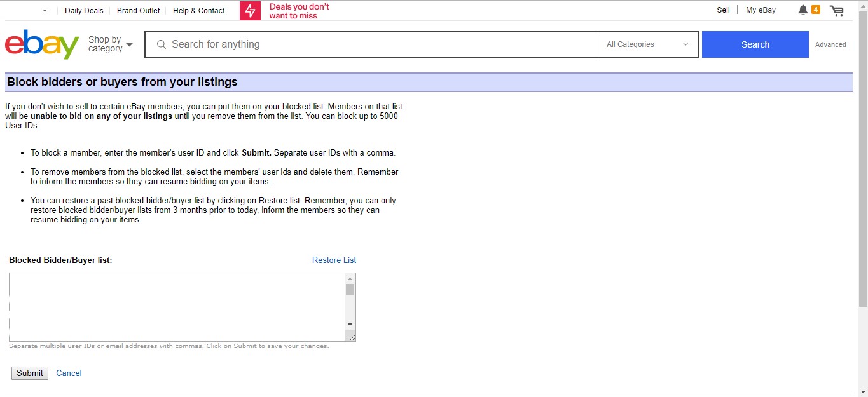
Task: Click the textarea scrollbar up arrow
Action: (350, 279)
